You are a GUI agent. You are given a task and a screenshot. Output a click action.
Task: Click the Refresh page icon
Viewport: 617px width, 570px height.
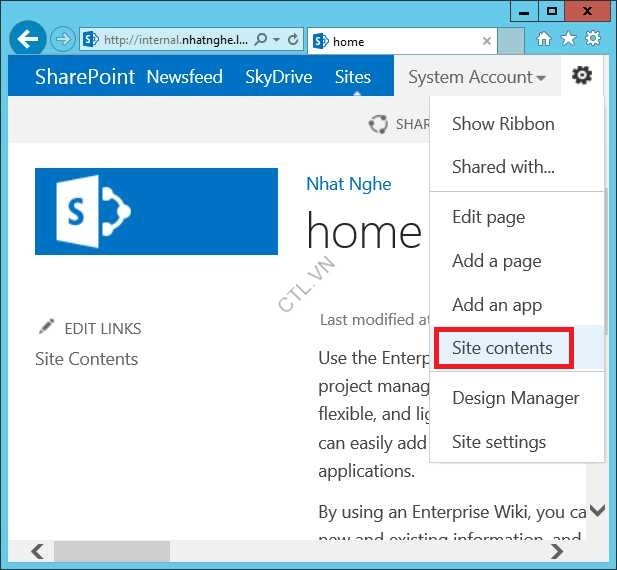point(293,39)
